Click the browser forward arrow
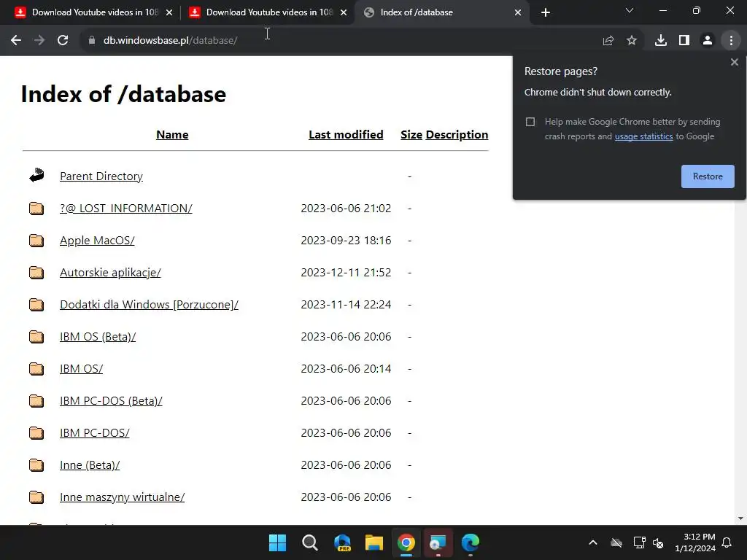 [39, 41]
